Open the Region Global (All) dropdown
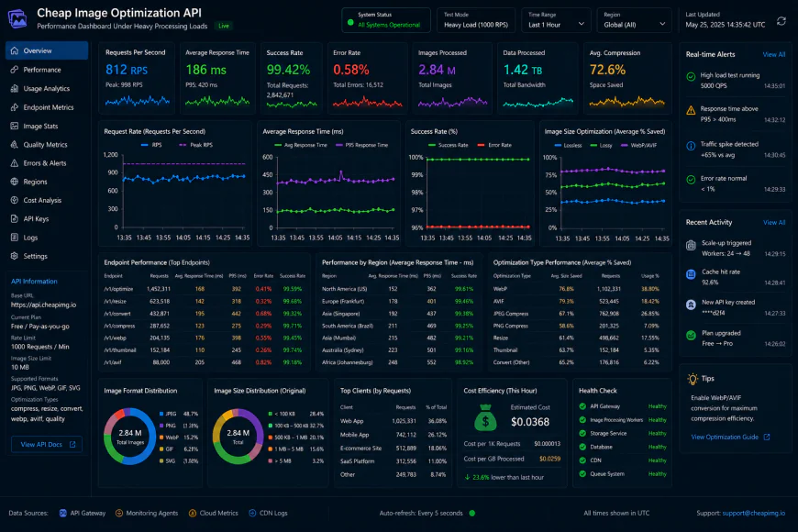Image resolution: width=798 pixels, height=532 pixels. coord(634,20)
